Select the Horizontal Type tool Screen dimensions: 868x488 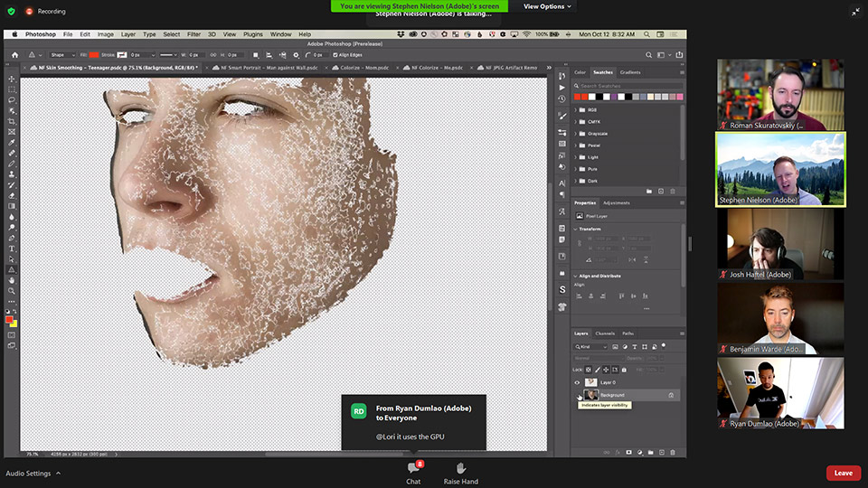tap(12, 249)
